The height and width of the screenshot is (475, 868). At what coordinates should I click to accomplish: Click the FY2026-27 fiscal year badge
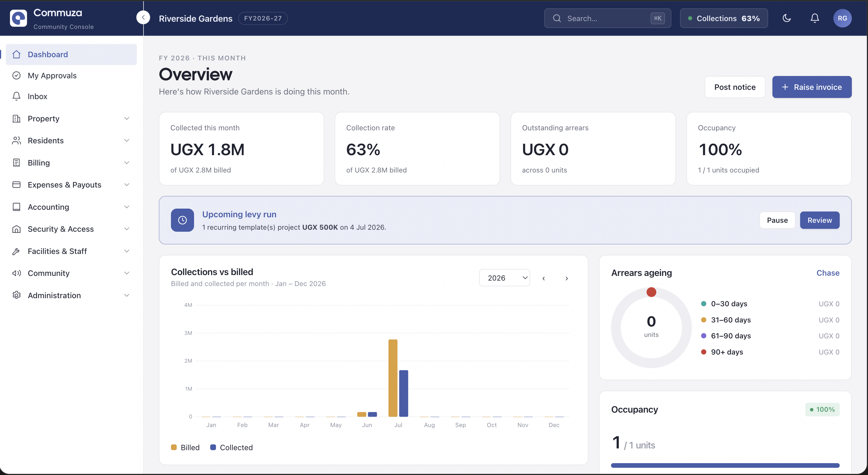[x=263, y=18]
